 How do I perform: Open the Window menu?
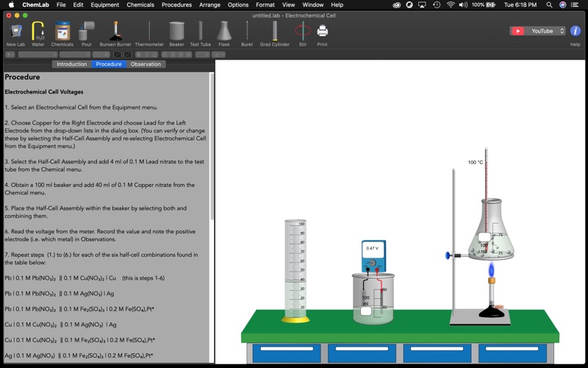(x=313, y=5)
